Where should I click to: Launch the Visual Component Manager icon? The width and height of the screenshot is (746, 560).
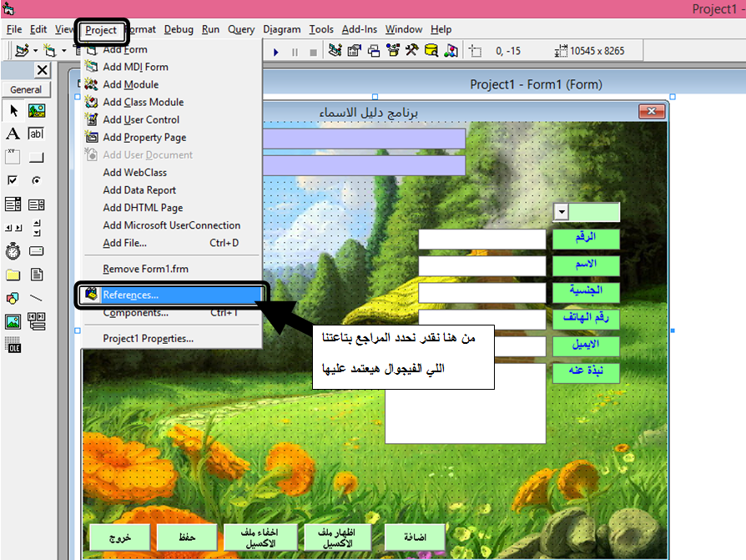451,50
